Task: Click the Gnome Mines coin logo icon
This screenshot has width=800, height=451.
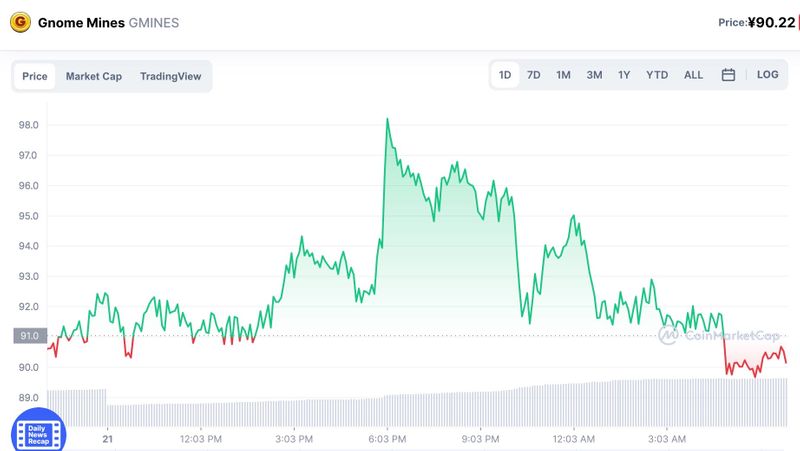Action: [x=19, y=21]
